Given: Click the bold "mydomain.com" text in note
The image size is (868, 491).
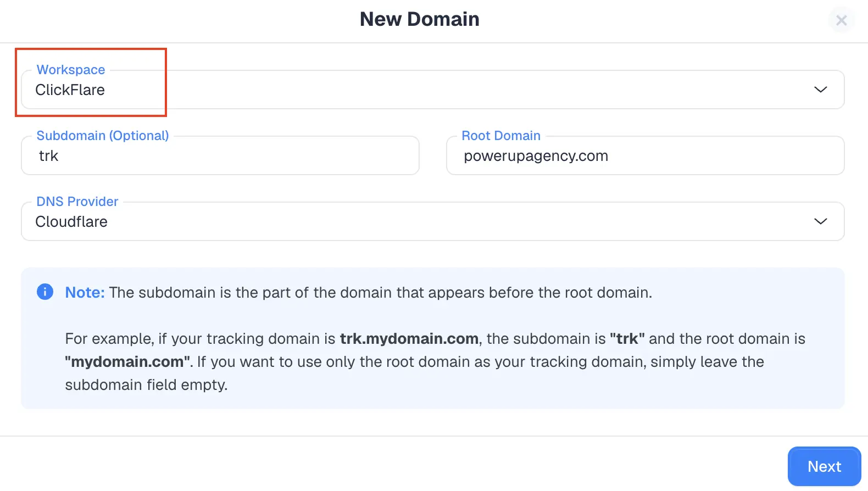Looking at the screenshot, I should pos(127,361).
